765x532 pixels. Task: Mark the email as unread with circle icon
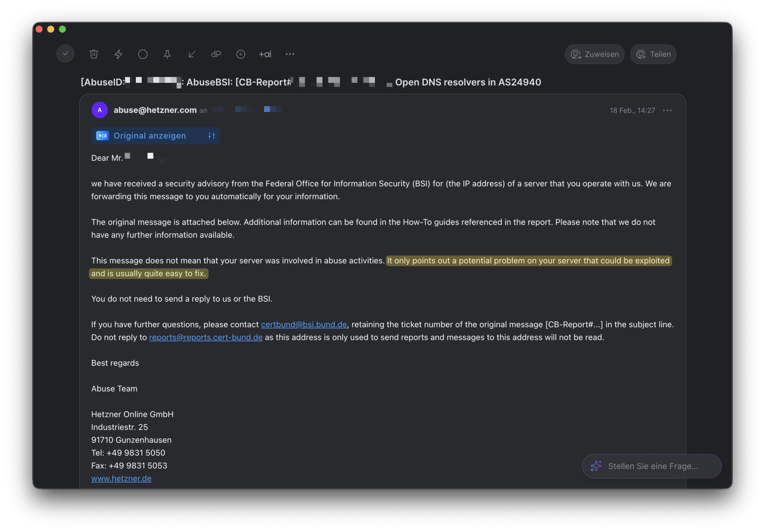(x=143, y=54)
